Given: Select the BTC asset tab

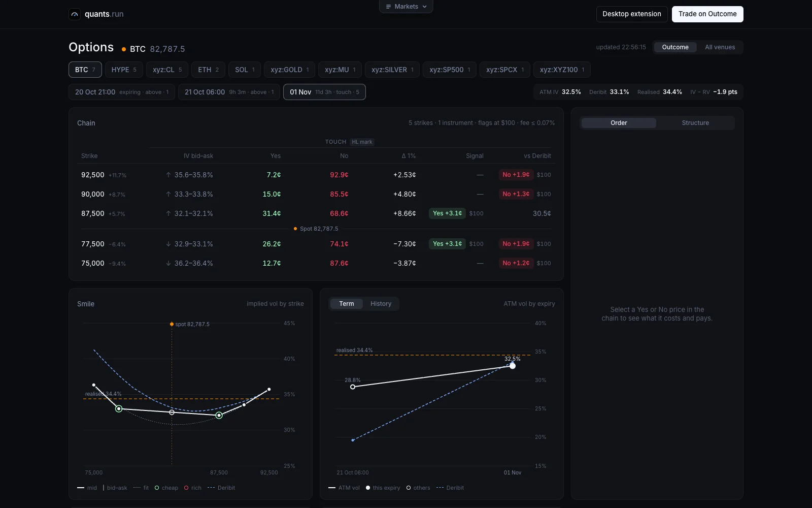Looking at the screenshot, I should [x=85, y=70].
